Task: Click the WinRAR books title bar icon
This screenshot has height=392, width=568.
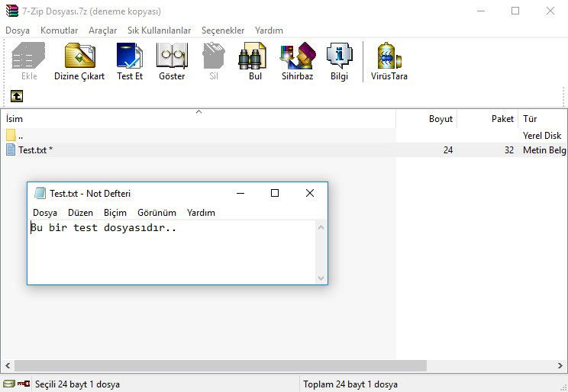Action: 12,11
